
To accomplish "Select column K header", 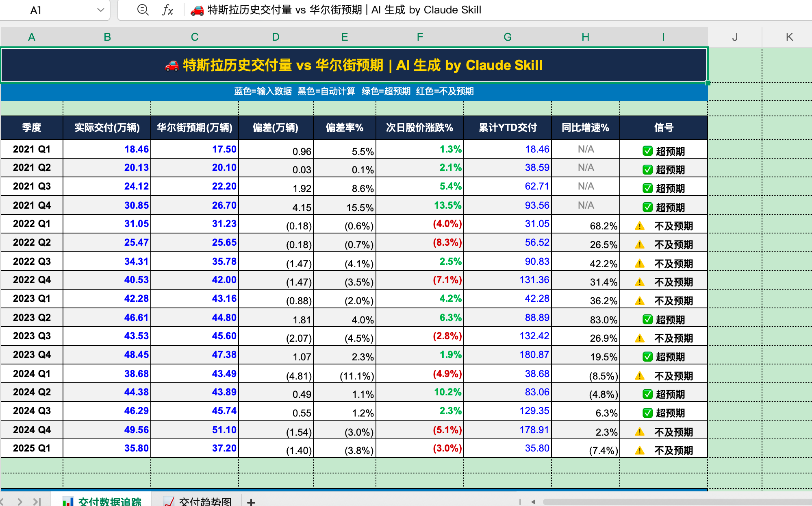I will coord(789,37).
